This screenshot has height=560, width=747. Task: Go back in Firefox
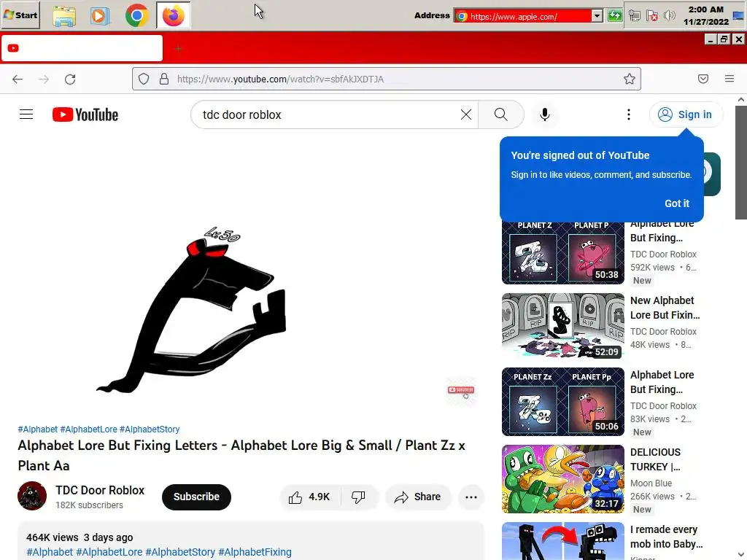point(18,79)
